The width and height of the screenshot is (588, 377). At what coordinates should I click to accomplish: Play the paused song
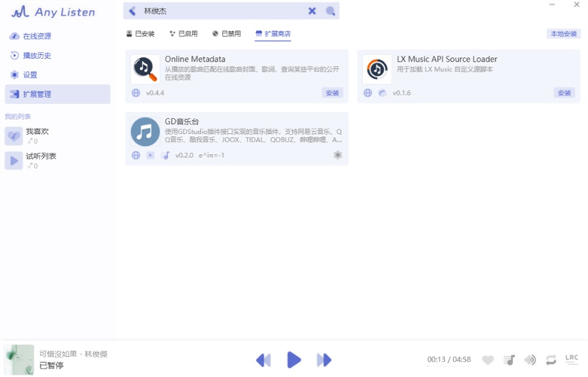(294, 360)
